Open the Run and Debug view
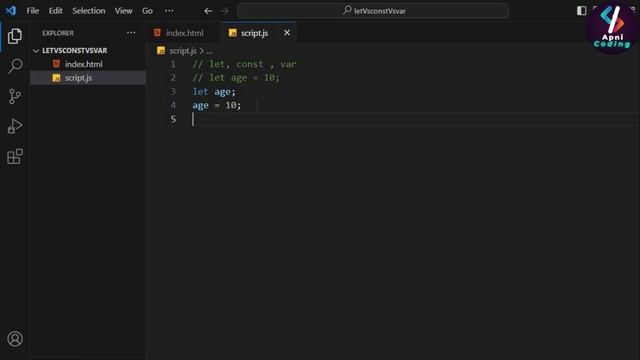Viewport: 640px width, 360px height. tap(15, 126)
